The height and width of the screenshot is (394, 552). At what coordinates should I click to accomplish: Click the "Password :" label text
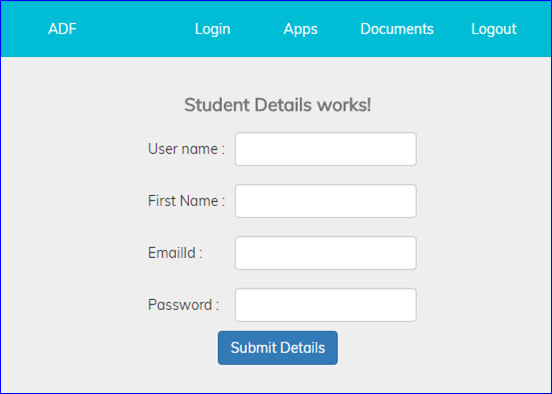click(183, 305)
